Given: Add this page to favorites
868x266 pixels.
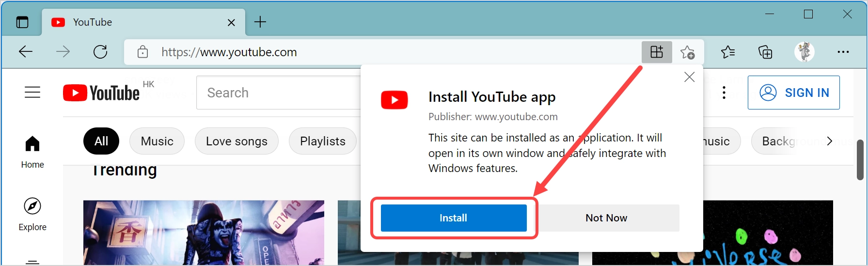Looking at the screenshot, I should pos(687,52).
